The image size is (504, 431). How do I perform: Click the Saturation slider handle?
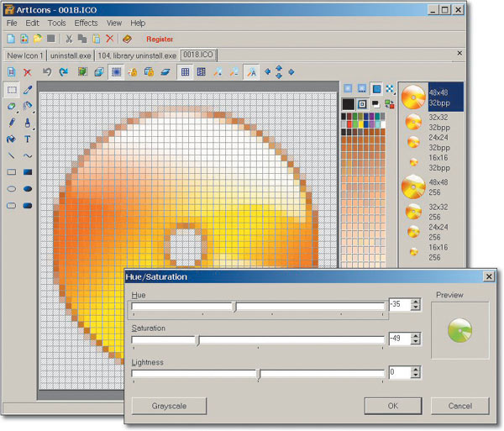(x=198, y=340)
